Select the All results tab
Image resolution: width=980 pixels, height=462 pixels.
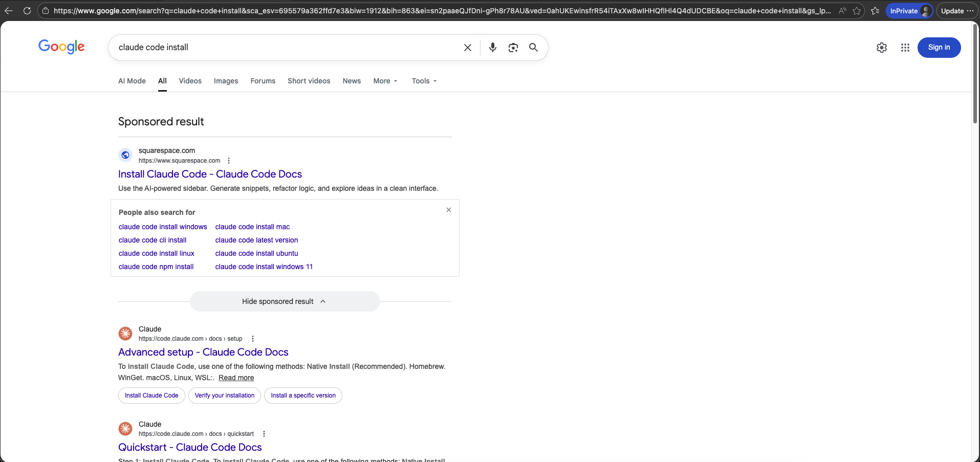pos(162,81)
